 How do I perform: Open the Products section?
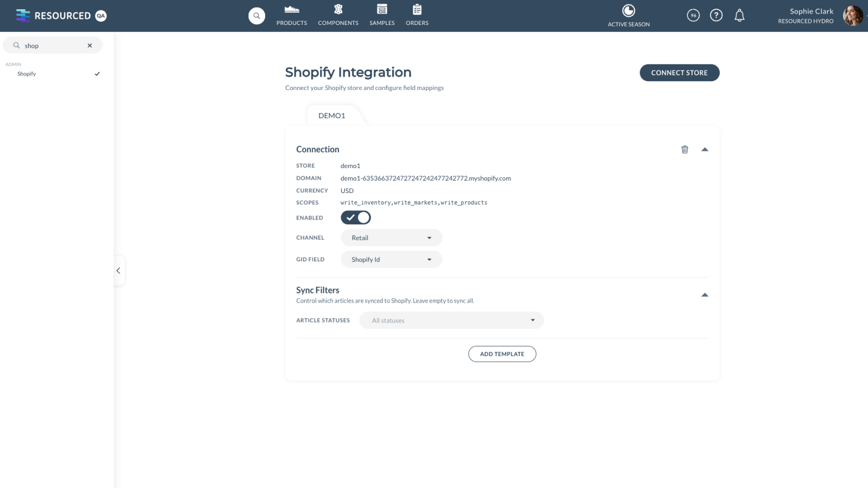(x=292, y=15)
